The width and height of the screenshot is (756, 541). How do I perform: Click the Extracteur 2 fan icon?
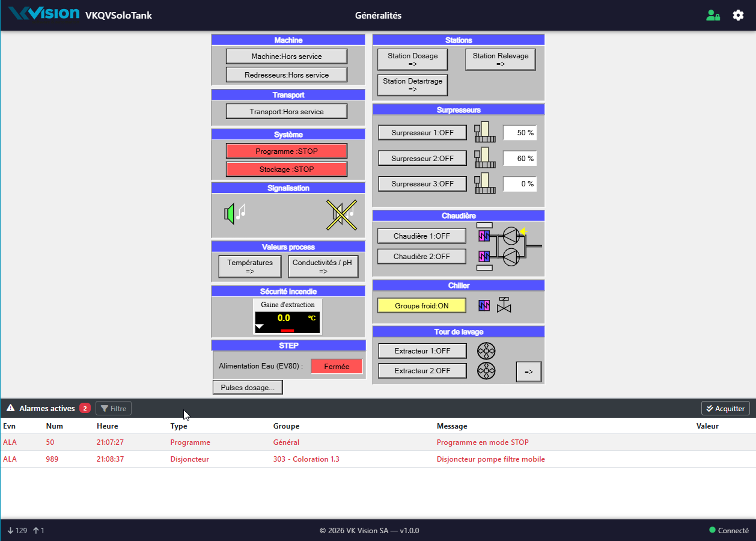tap(486, 371)
